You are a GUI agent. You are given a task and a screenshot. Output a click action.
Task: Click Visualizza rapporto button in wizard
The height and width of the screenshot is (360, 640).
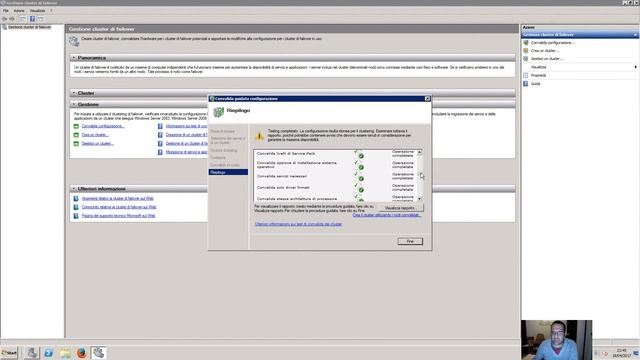point(401,208)
